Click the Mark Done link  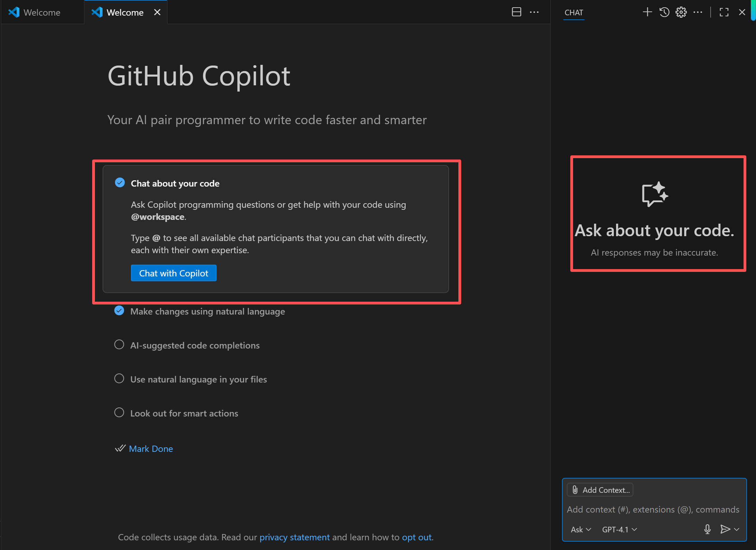click(x=151, y=449)
